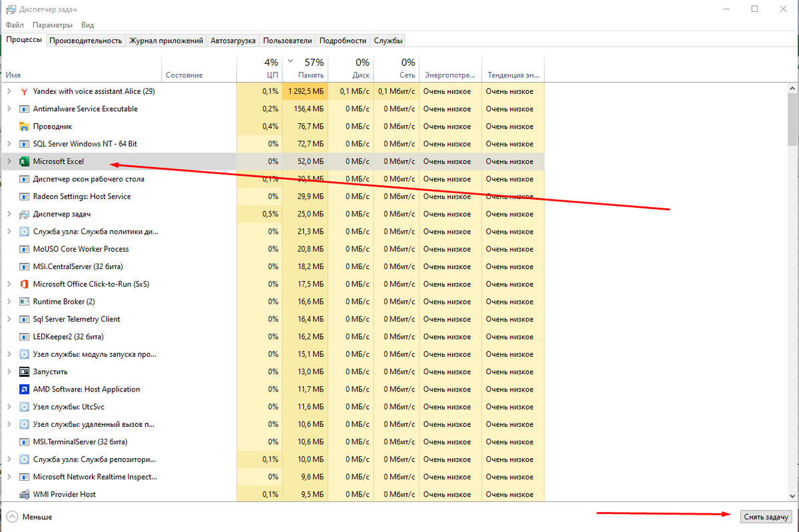Viewport: 799px width, 532px height.
Task: Click the SQL Server Windows NT icon
Action: 24,144
